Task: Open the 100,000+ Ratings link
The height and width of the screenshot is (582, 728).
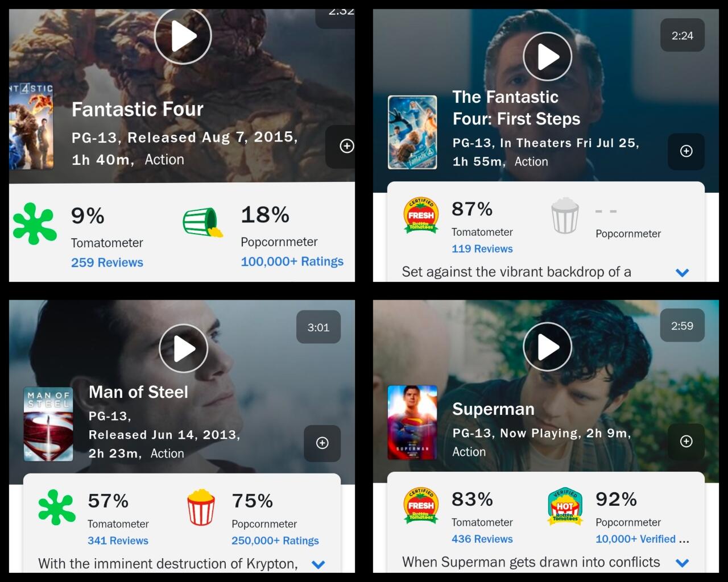Action: pyautogui.click(x=292, y=261)
